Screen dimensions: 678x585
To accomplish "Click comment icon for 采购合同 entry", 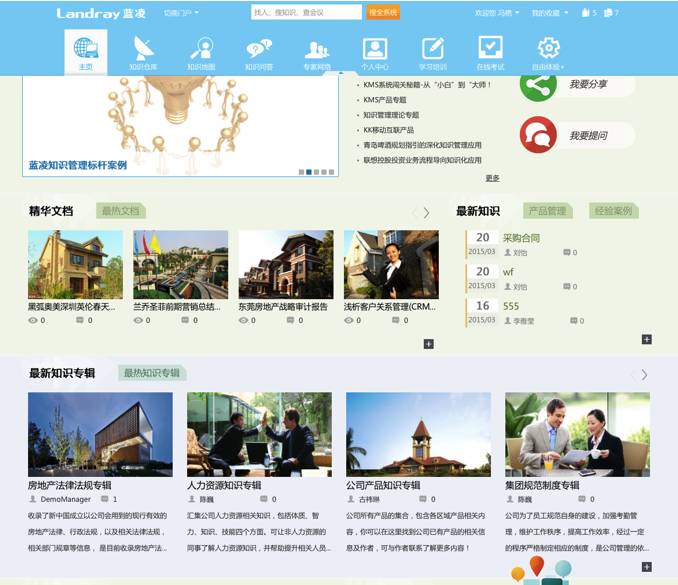I will (566, 252).
